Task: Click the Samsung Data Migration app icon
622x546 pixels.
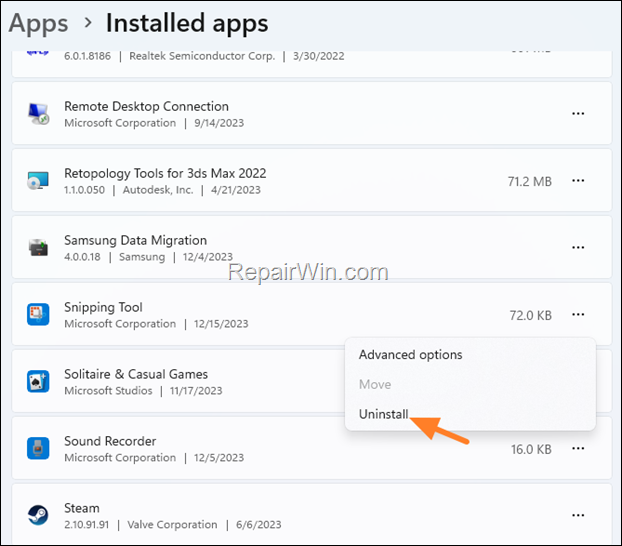Action: [38, 248]
